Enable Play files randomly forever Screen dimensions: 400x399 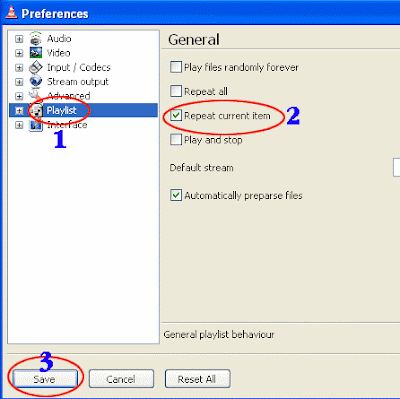176,67
